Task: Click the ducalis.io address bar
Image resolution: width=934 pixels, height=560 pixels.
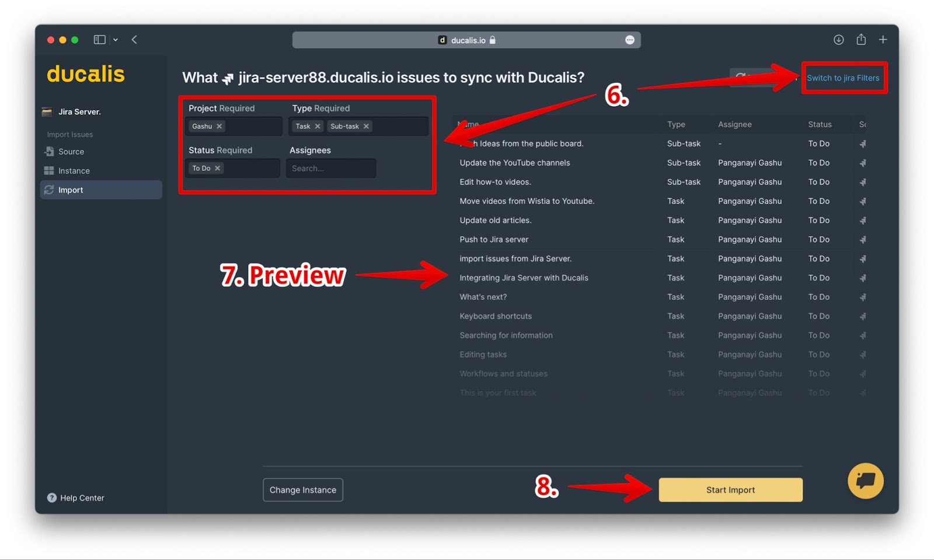Action: (466, 40)
